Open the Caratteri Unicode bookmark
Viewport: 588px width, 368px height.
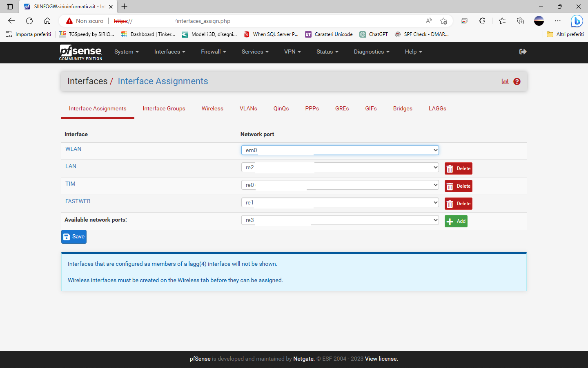coord(329,34)
